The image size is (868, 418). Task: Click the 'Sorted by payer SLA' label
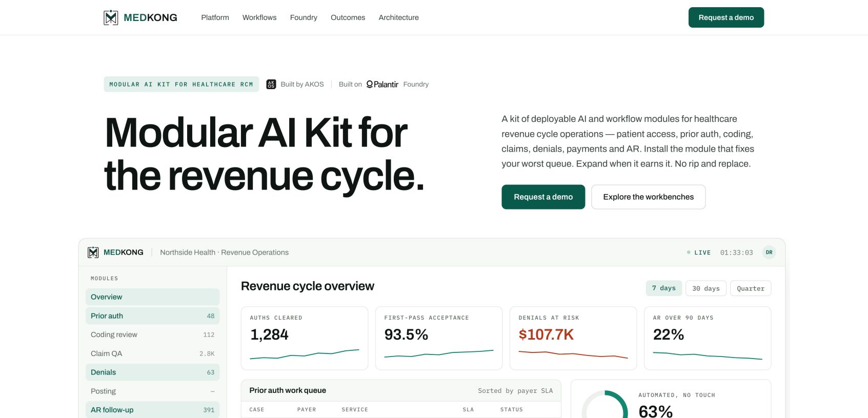click(x=515, y=391)
